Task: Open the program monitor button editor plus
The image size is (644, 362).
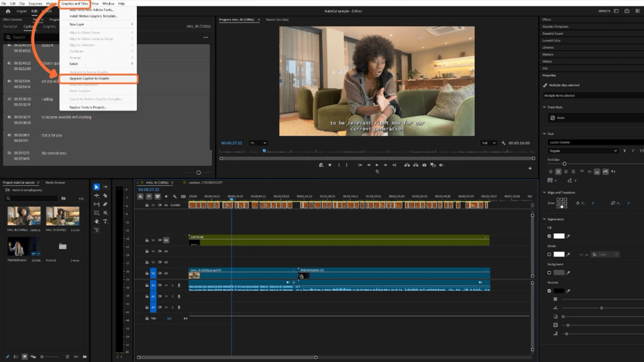Action: click(x=530, y=168)
